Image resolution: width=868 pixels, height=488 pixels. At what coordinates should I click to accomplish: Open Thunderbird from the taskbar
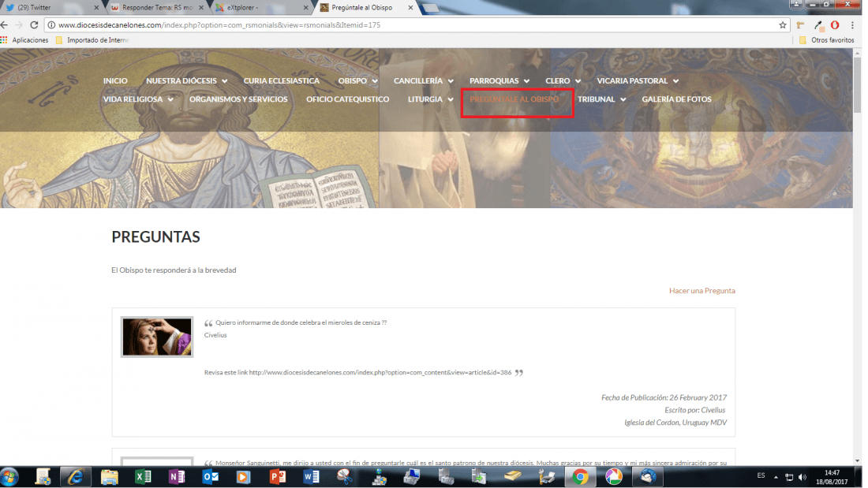tap(648, 476)
